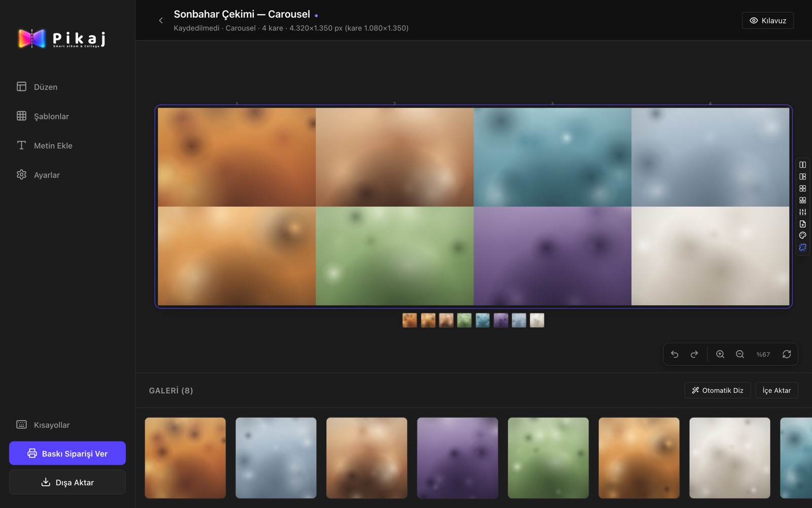Image resolution: width=812 pixels, height=508 pixels.
Task: Select the purple photo in the gallery
Action: (457, 458)
